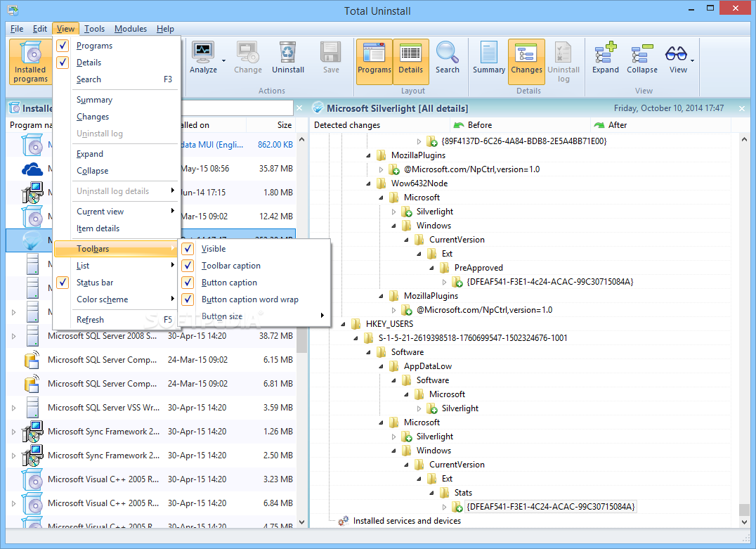The height and width of the screenshot is (549, 756).
Task: Click the programs list filter field
Action: point(236,108)
